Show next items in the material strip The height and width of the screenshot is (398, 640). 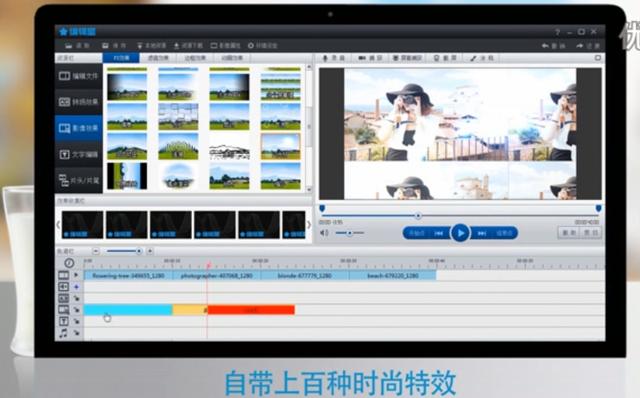(309, 225)
